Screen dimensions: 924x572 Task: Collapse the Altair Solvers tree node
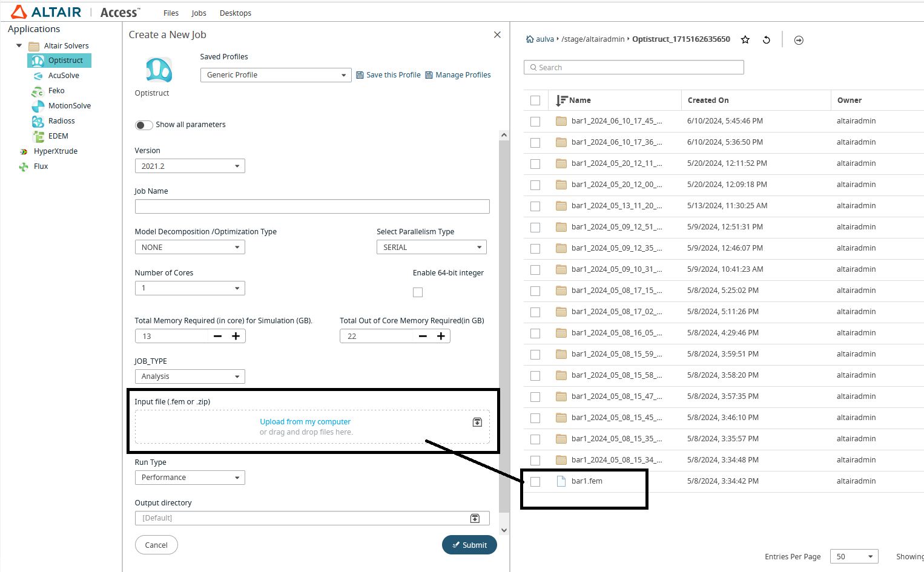coord(19,45)
